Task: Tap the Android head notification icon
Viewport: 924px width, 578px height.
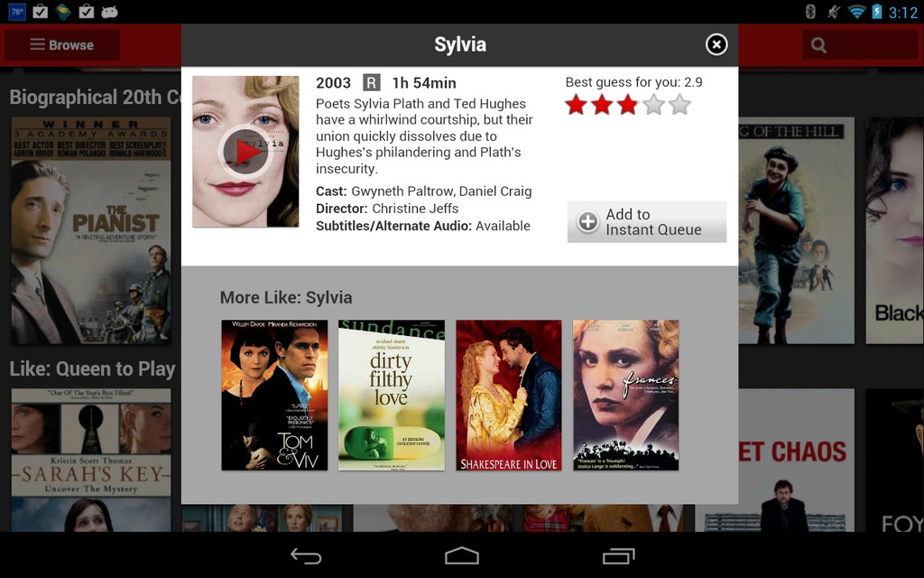Action: tap(109, 11)
